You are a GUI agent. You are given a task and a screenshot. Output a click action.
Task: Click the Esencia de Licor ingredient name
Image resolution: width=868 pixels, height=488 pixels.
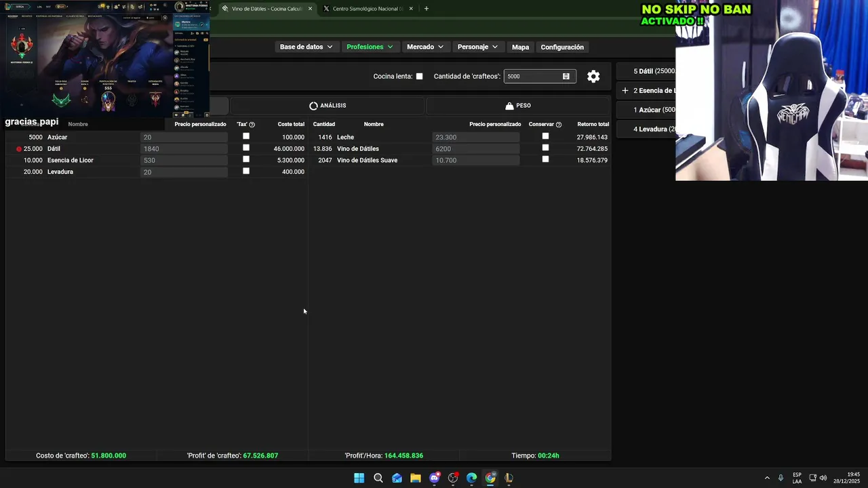pos(71,161)
